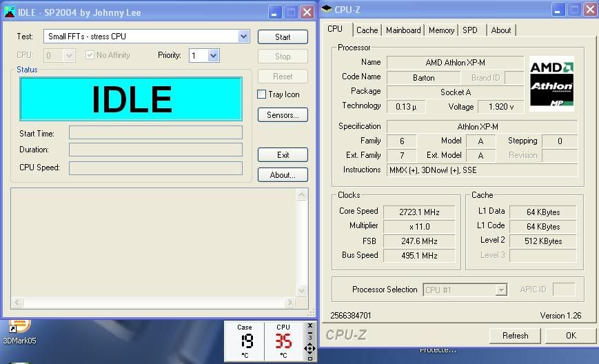Open the 3DMark05 desktop shortcut
Screen dimensions: 599x364
(x=19, y=332)
